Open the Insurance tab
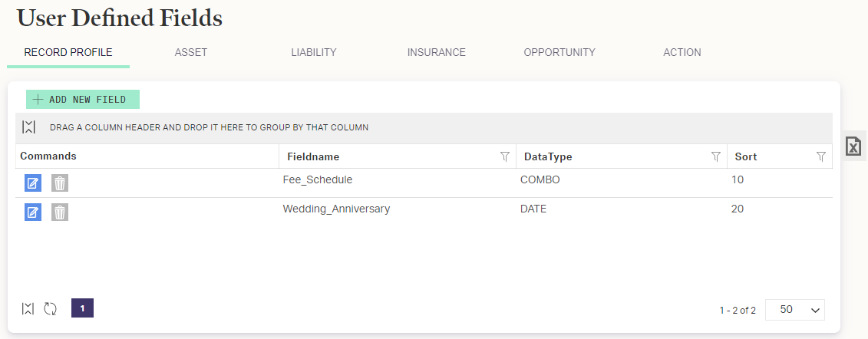 click(436, 52)
